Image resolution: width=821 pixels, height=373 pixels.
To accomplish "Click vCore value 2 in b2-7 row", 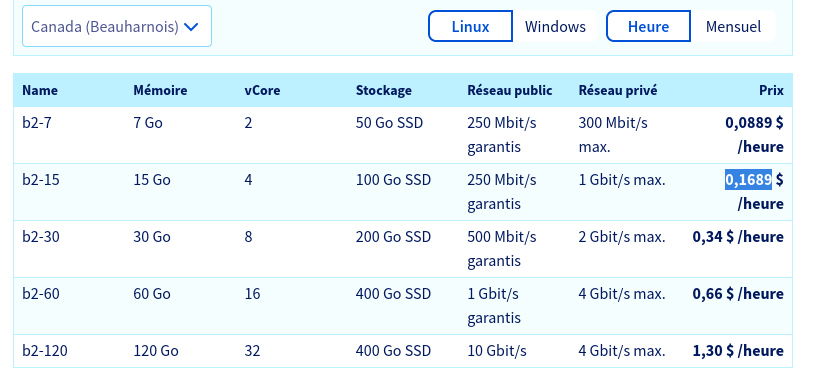I will tap(248, 123).
